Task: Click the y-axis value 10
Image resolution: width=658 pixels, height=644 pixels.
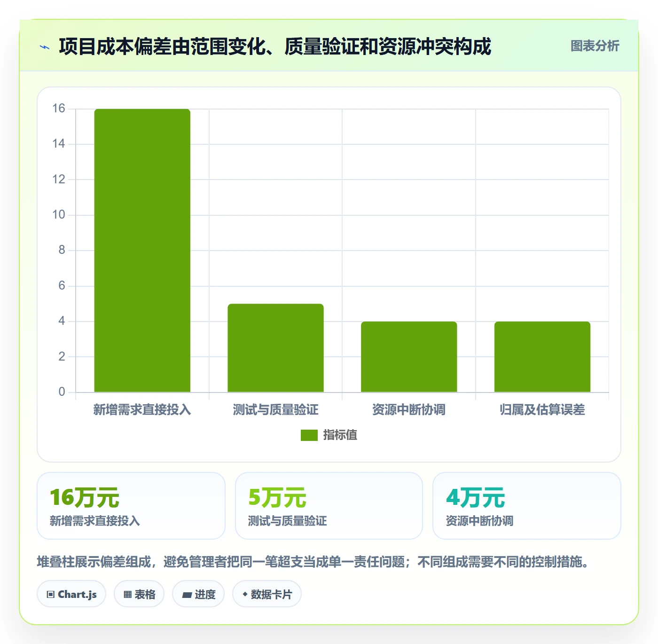Action: (x=59, y=215)
